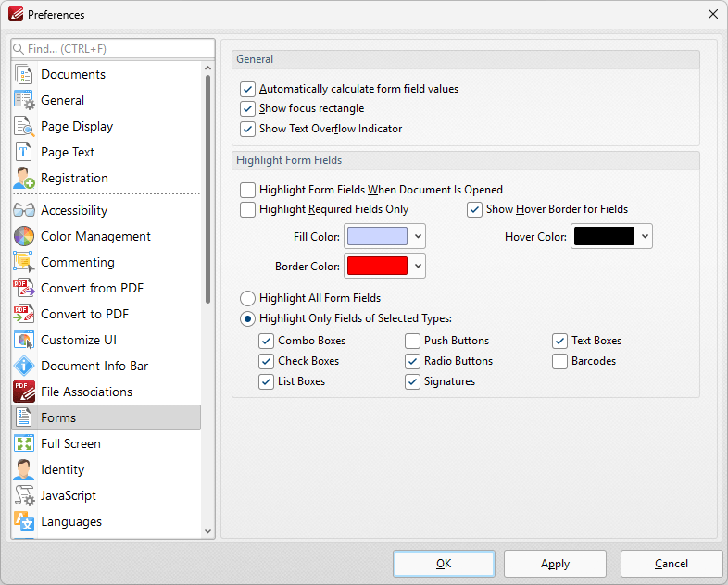Click the Page Text 'T' icon
This screenshot has height=585, width=728.
(24, 152)
